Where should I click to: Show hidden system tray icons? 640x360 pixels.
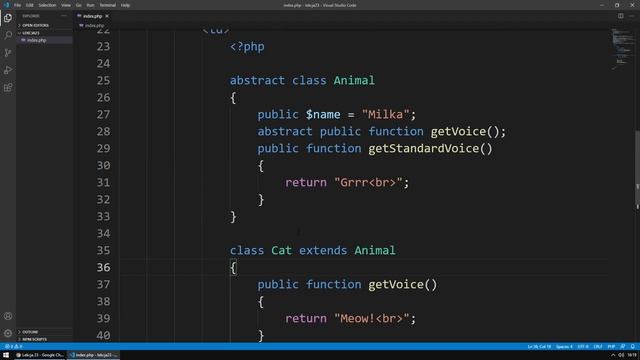click(613, 355)
